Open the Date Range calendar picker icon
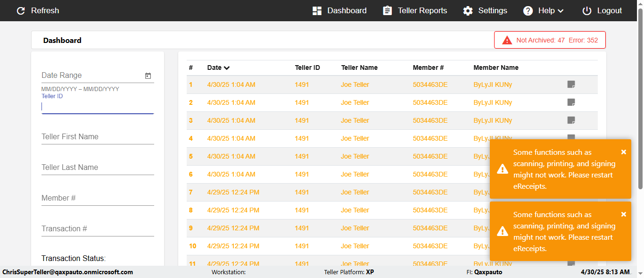This screenshot has height=278, width=644. 148,76
